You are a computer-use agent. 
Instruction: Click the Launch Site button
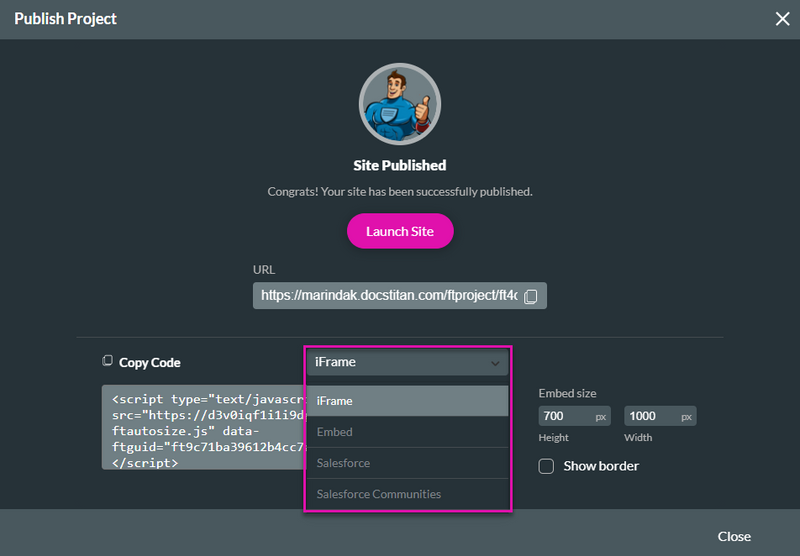pyautogui.click(x=400, y=231)
